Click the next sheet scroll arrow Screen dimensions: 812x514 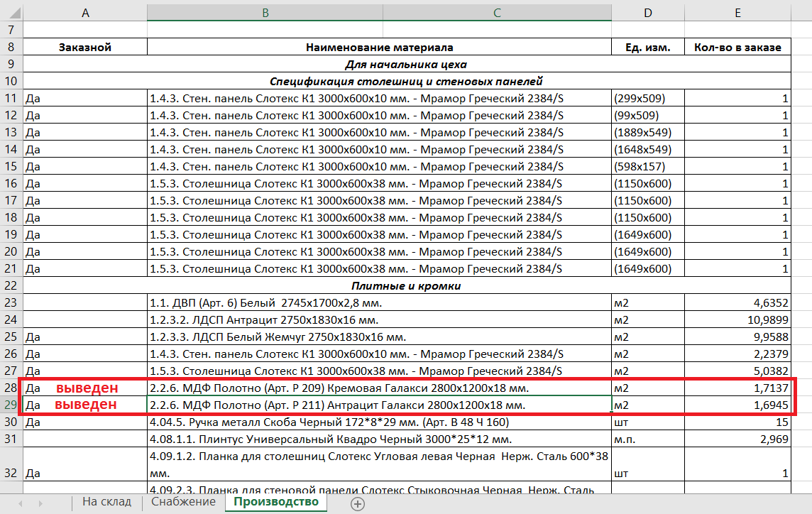point(41,503)
